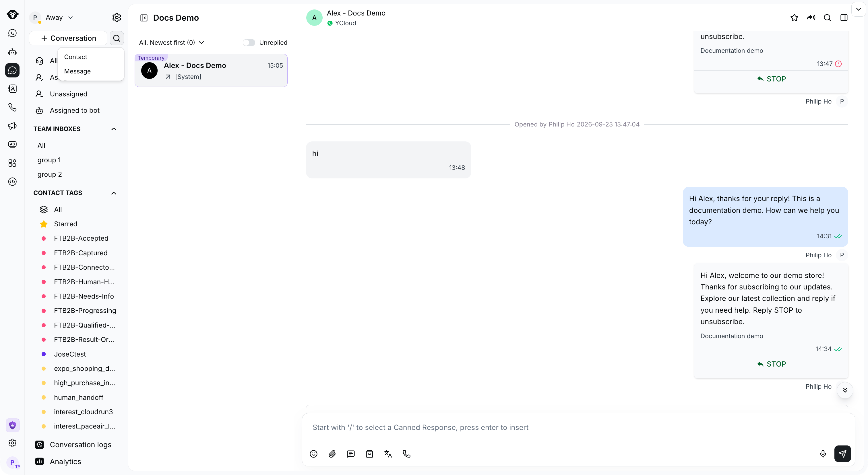
Task: Record voice message with microphone icon
Action: click(x=823, y=454)
